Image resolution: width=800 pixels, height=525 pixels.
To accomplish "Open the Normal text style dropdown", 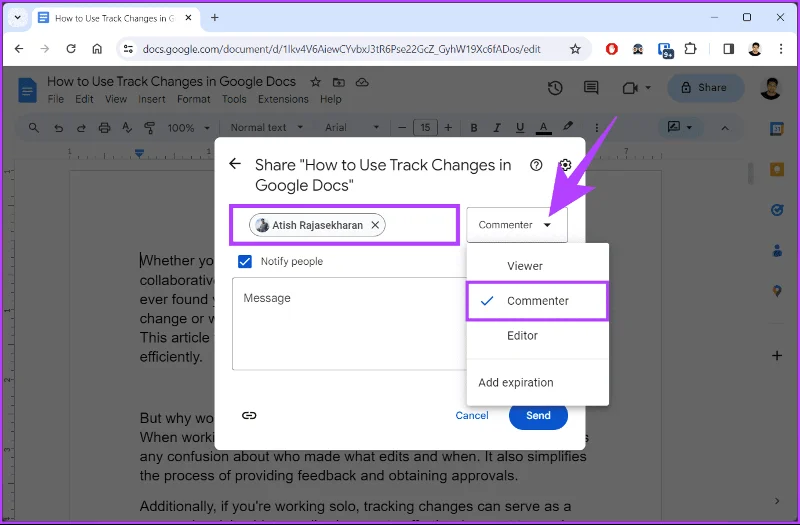I will tap(266, 128).
